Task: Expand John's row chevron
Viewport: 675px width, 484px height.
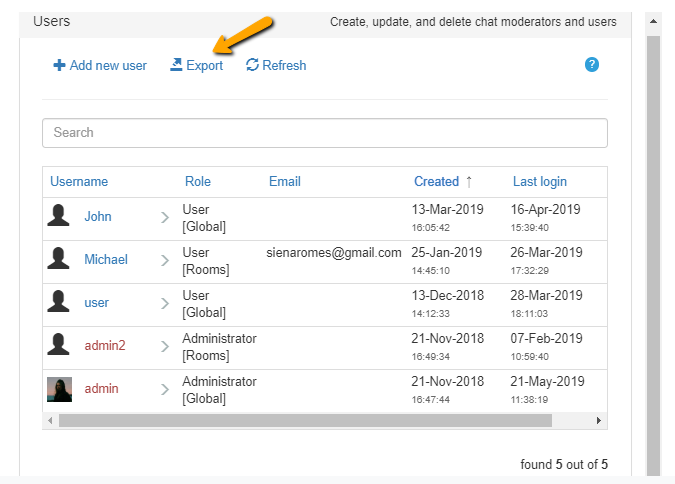Action: pyautogui.click(x=165, y=218)
